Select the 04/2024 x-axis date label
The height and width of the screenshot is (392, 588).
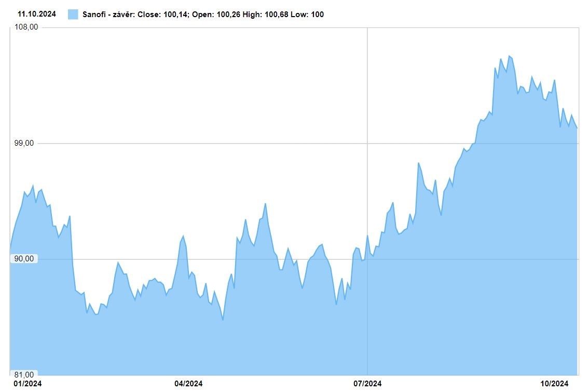click(x=188, y=384)
